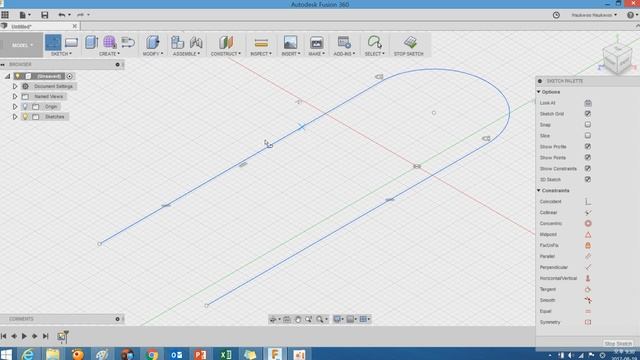Click the Redo arrow icon
This screenshot has width=640, height=360.
80,15
